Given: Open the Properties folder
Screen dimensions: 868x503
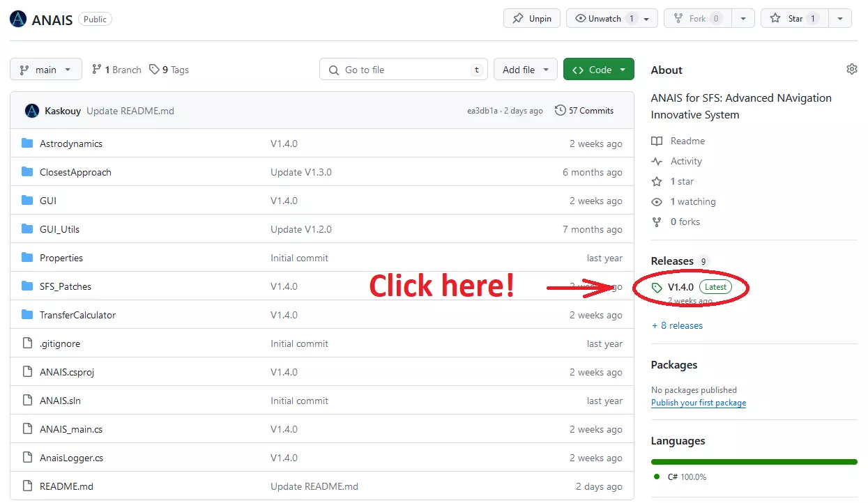Looking at the screenshot, I should click(x=61, y=258).
